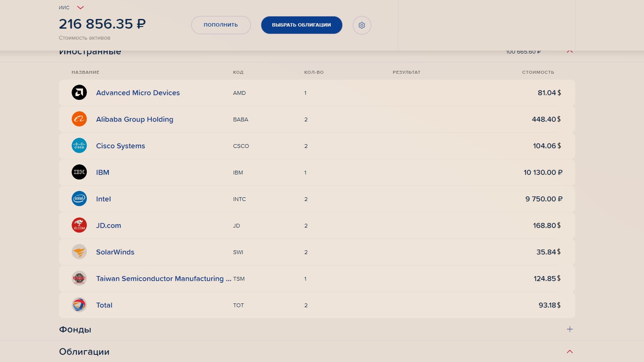Click the Advanced Micro Devices logo icon
Image resolution: width=644 pixels, height=362 pixels.
tap(79, 93)
